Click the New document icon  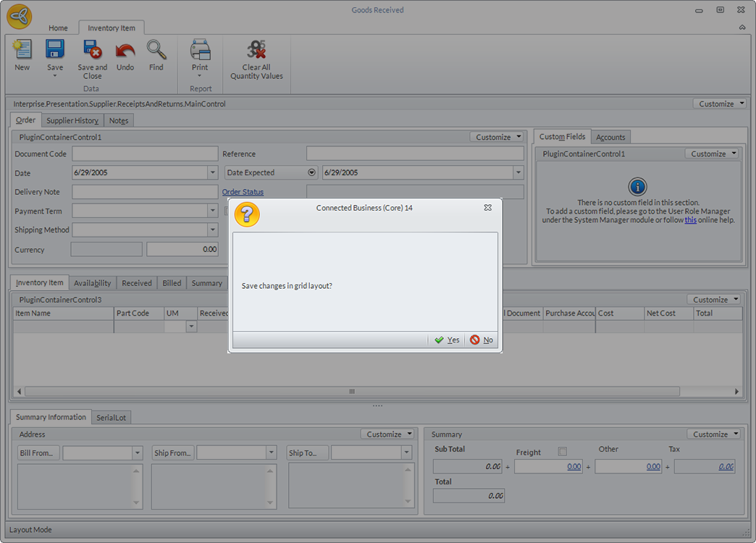(x=22, y=51)
